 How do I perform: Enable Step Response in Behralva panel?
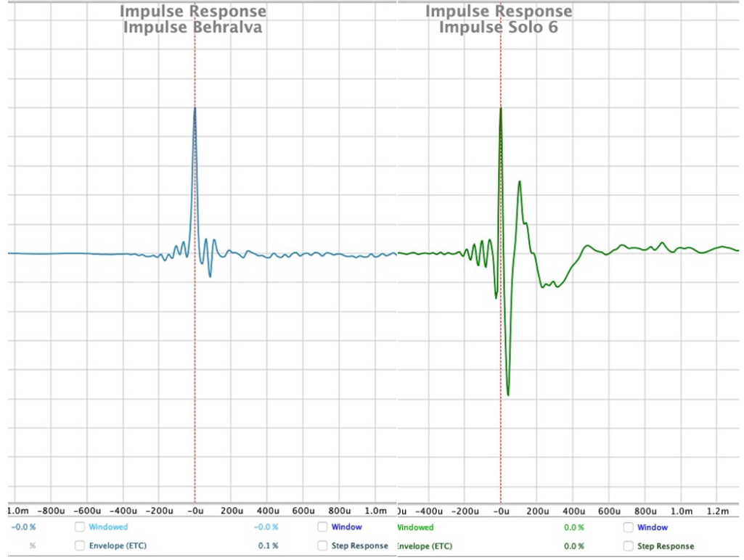coord(322,545)
